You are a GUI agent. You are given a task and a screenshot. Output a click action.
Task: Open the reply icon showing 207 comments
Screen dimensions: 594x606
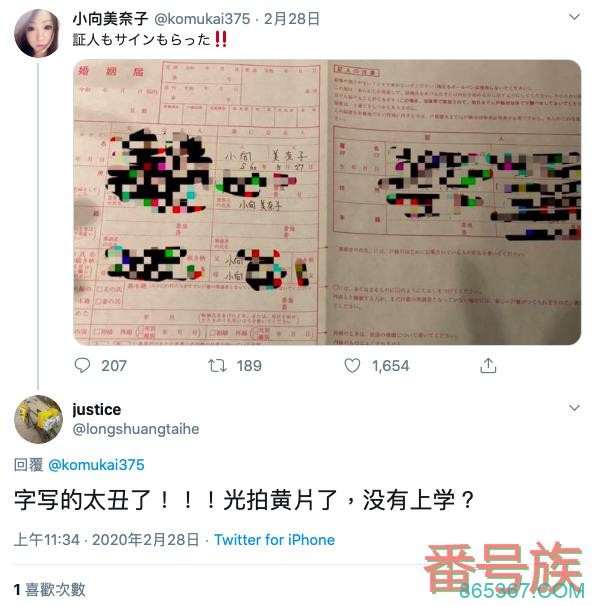[82, 365]
